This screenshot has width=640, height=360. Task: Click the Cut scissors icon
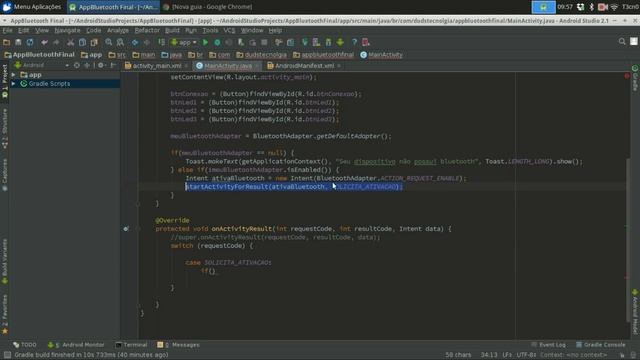coord(70,42)
